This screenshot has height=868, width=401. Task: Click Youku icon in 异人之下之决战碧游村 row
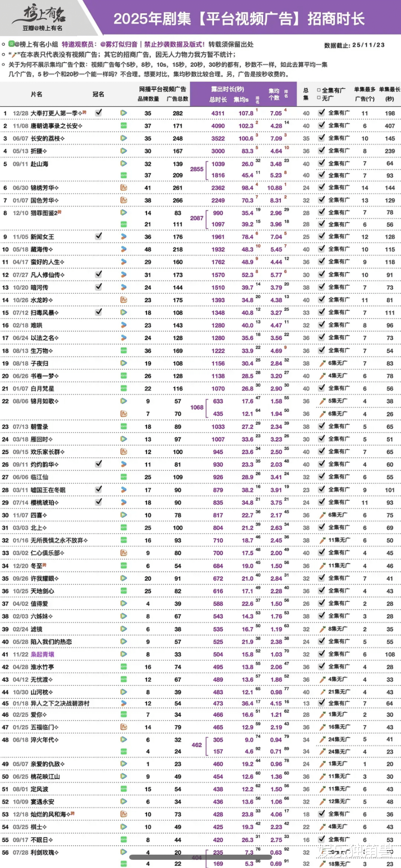click(124, 703)
